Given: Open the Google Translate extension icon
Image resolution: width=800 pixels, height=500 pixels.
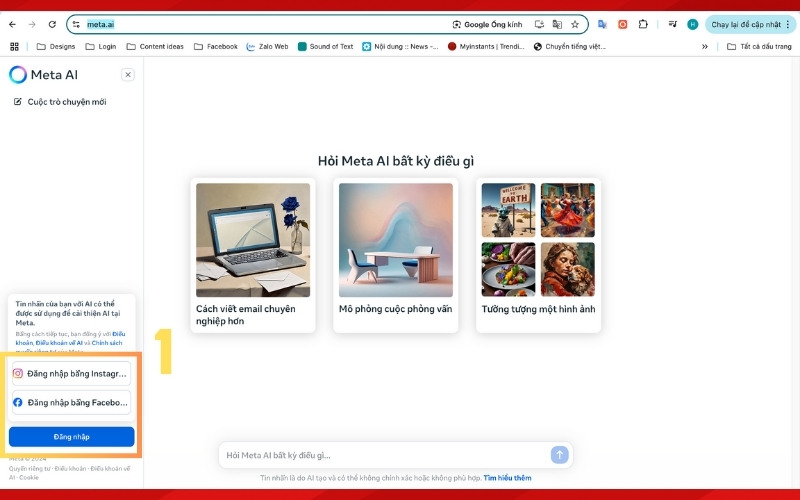Looking at the screenshot, I should 602,24.
